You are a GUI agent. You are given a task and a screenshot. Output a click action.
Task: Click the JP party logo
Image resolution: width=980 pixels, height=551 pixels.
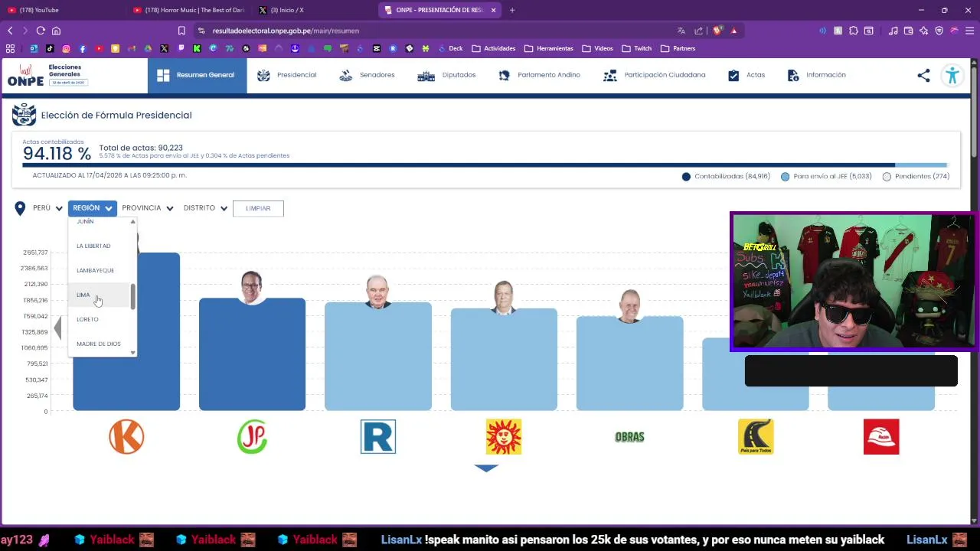pos(252,437)
